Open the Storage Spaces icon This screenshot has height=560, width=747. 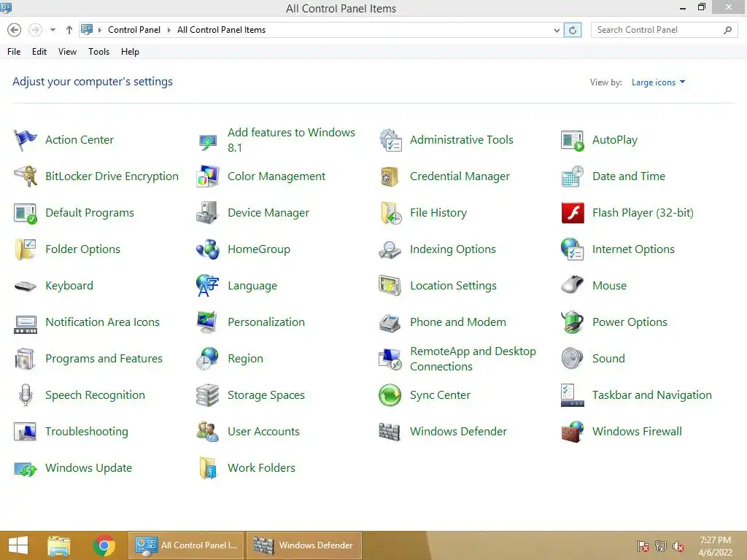coord(208,395)
